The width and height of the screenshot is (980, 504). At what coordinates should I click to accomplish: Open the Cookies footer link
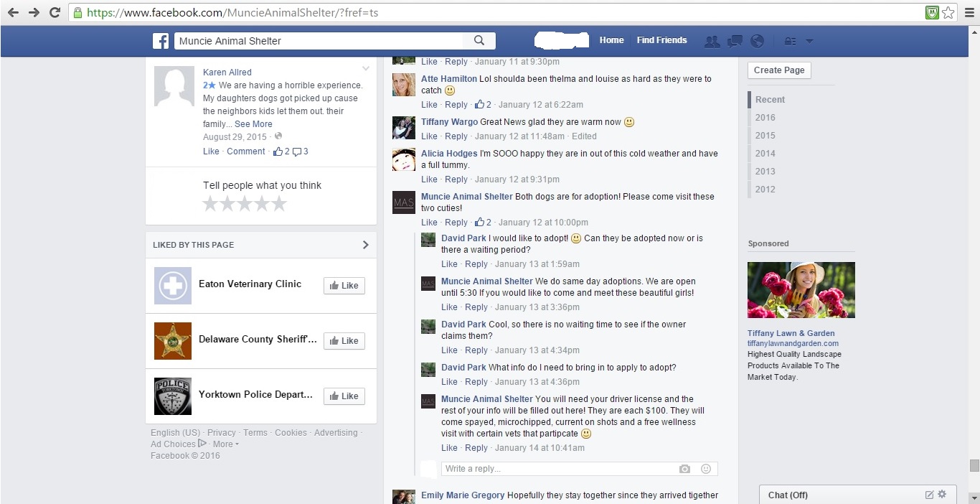click(291, 433)
